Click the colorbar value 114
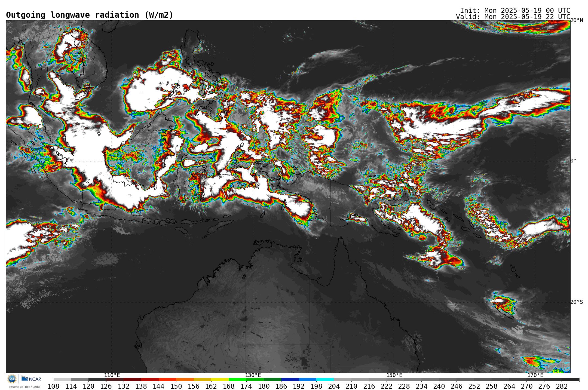 [71, 386]
